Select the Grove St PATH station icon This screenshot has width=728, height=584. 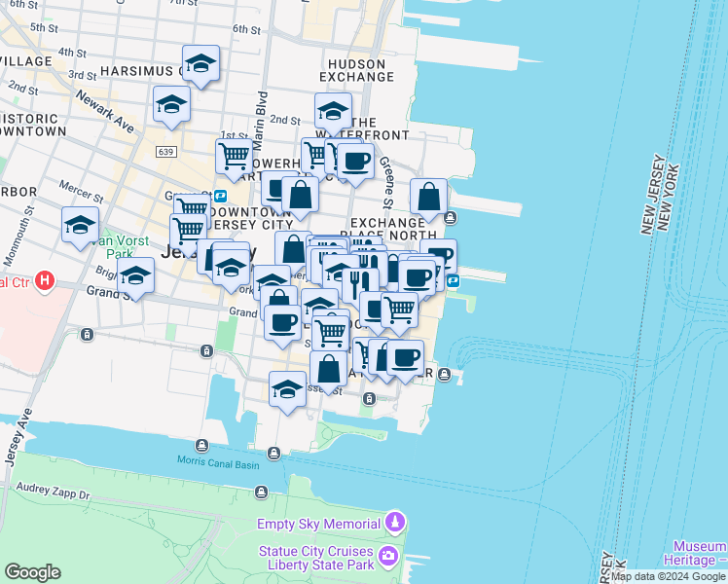pos(221,196)
